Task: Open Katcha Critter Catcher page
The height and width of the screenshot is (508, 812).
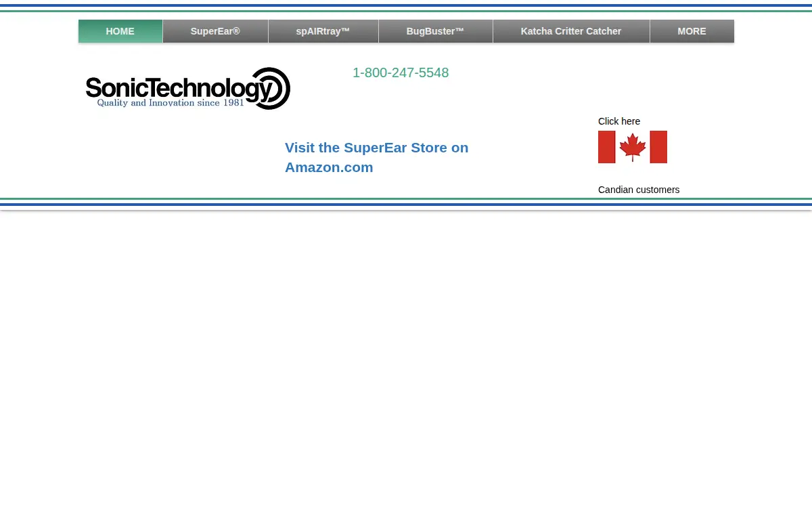Action: (571, 31)
